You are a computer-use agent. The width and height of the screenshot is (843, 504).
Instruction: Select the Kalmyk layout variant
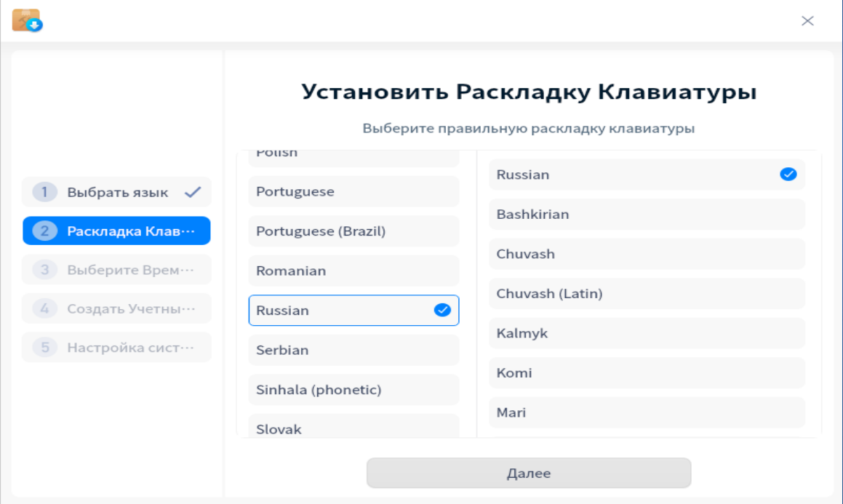[x=647, y=333]
